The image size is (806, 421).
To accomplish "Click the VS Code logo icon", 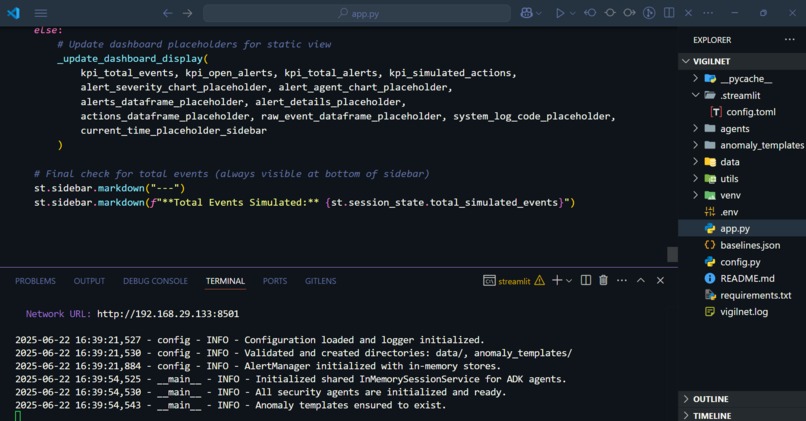I will coord(13,13).
